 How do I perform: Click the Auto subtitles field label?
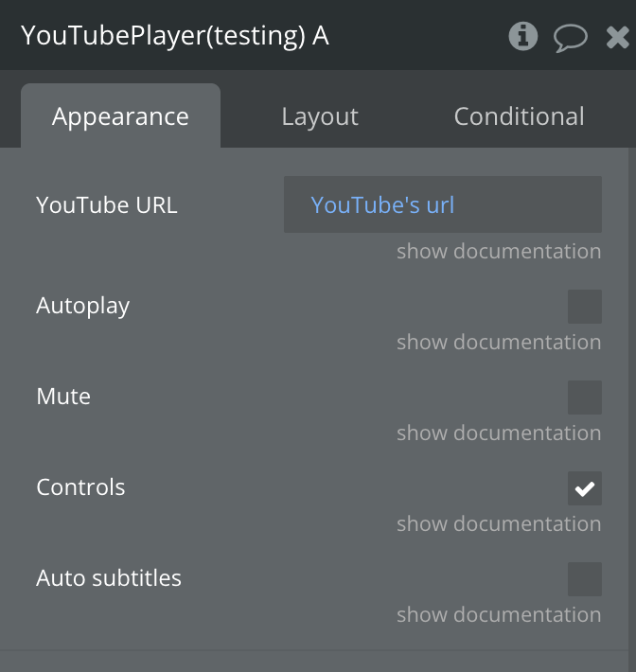[x=109, y=578]
